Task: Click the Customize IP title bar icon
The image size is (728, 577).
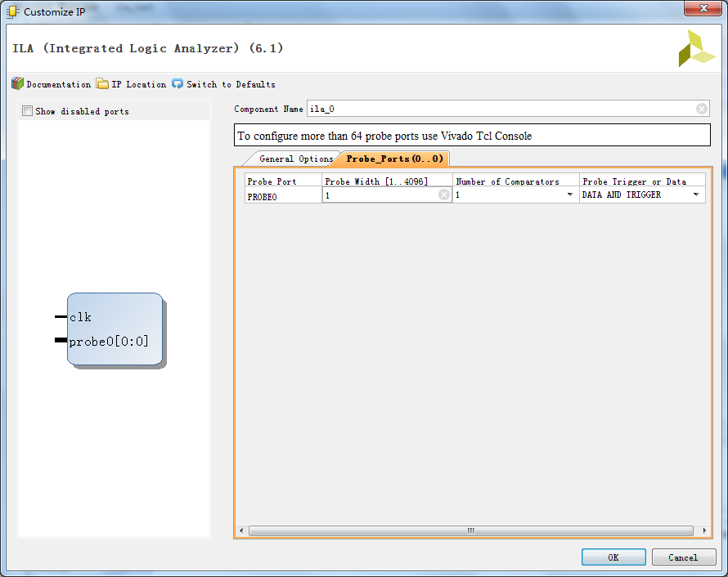Action: click(12, 11)
